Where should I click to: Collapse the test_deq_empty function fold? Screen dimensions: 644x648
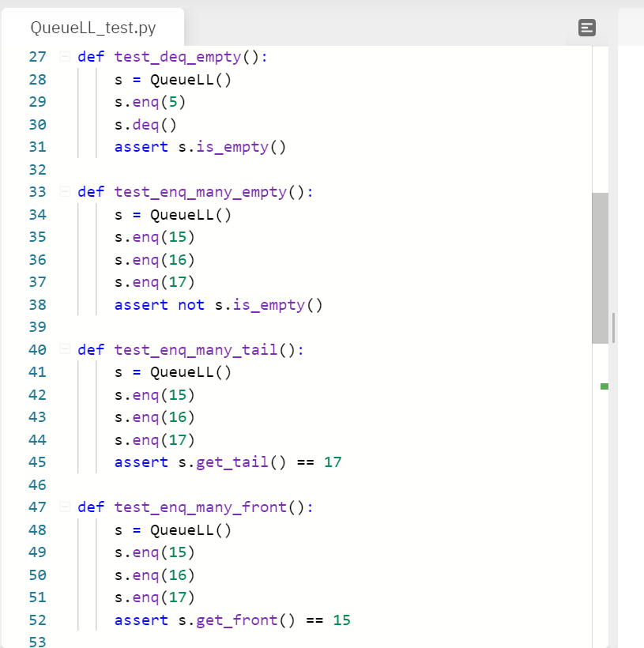[64, 56]
